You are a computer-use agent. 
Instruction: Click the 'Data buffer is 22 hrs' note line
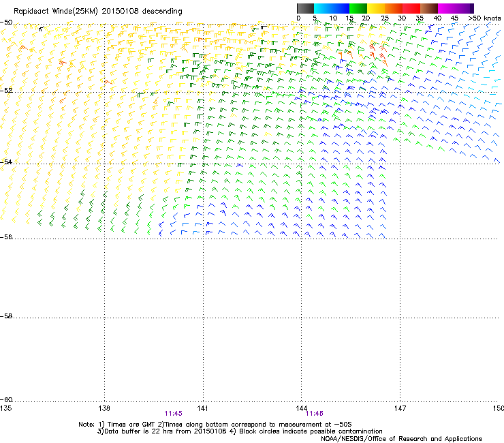click(x=240, y=431)
